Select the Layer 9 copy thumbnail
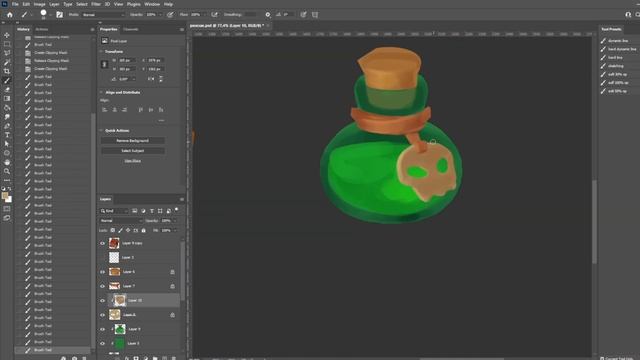This screenshot has height=360, width=640. click(114, 243)
